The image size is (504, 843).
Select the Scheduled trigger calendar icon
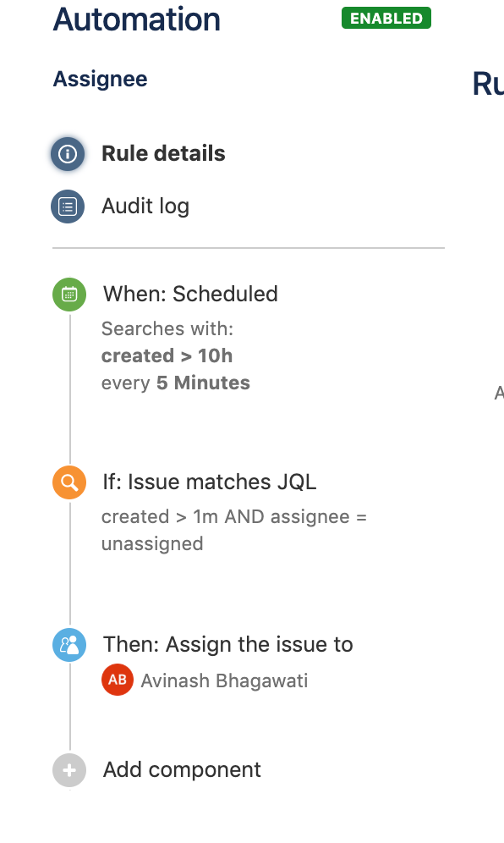coord(68,295)
